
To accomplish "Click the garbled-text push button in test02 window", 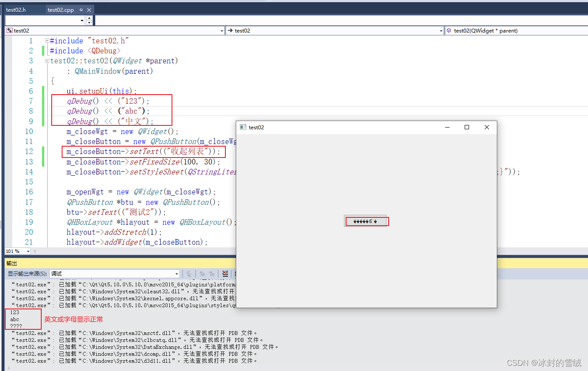I will point(365,221).
